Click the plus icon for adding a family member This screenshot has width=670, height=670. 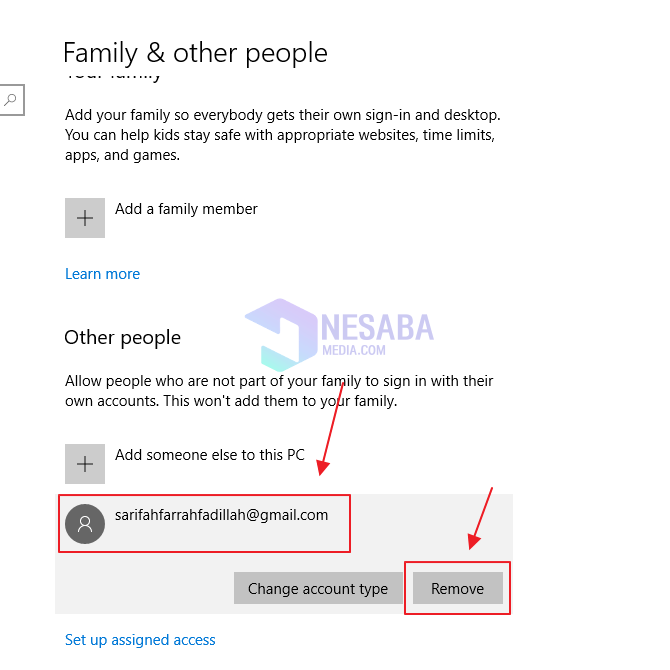point(85,218)
